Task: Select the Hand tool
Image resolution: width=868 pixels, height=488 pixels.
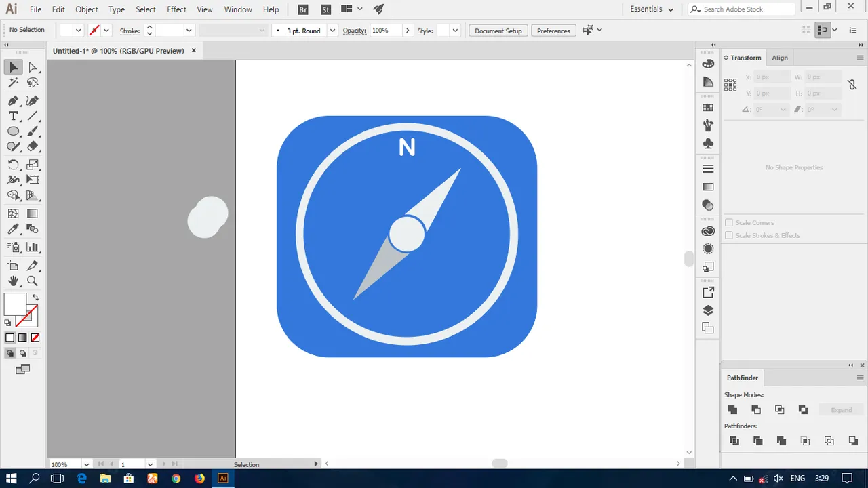Action: (x=13, y=281)
